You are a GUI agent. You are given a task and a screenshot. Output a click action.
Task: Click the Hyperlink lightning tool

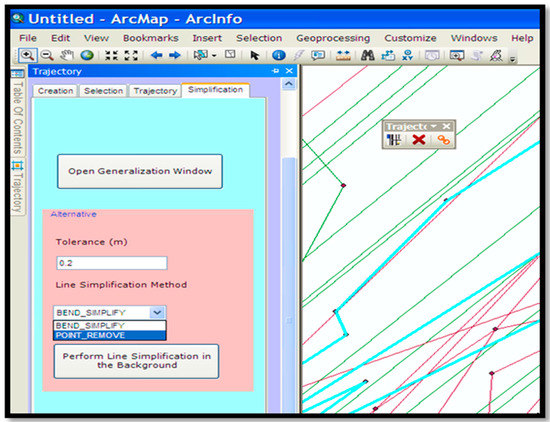coord(299,55)
